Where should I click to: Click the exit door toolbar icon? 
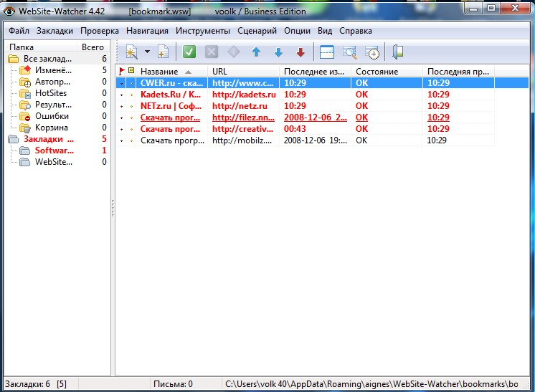point(397,52)
